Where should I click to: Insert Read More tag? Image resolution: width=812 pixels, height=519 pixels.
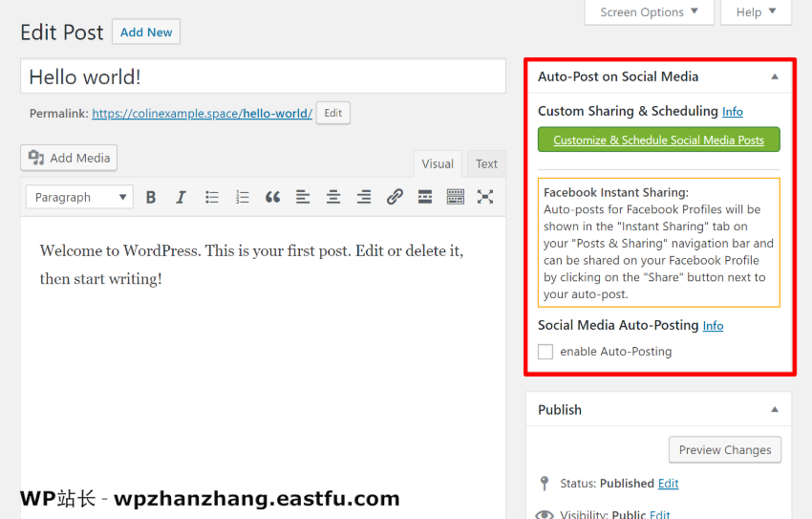pyautogui.click(x=425, y=197)
